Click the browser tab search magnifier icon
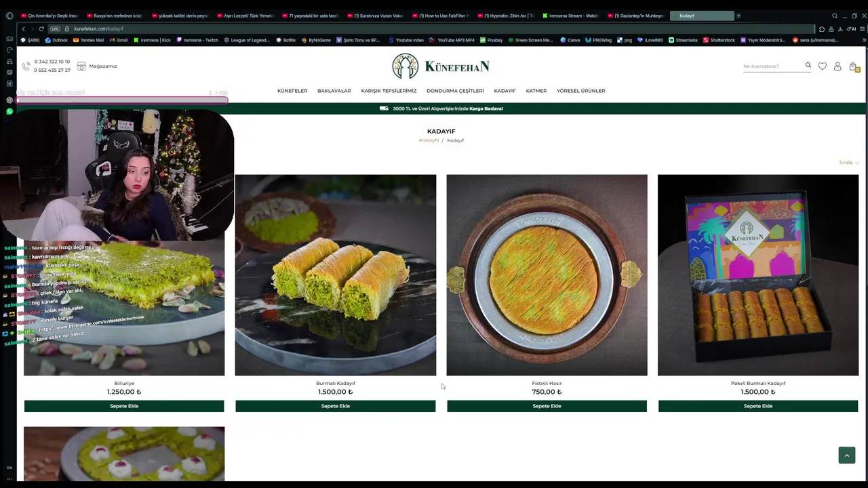The height and width of the screenshot is (488, 868). 835,16
